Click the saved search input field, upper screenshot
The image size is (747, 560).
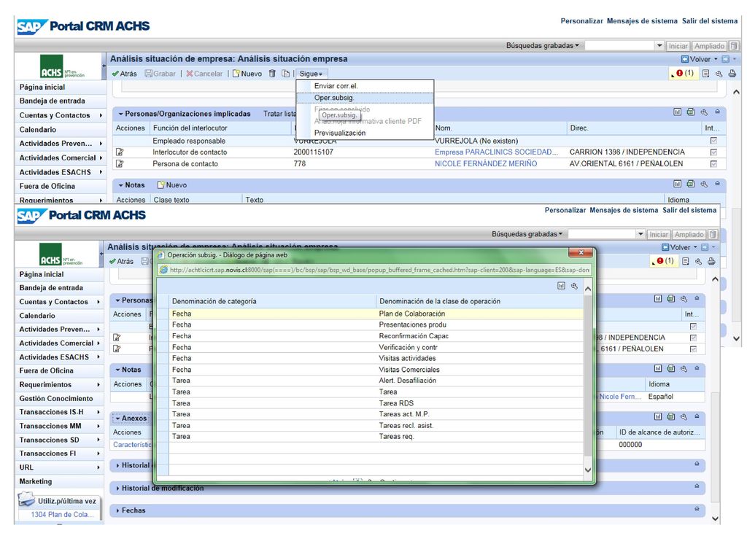click(x=620, y=46)
